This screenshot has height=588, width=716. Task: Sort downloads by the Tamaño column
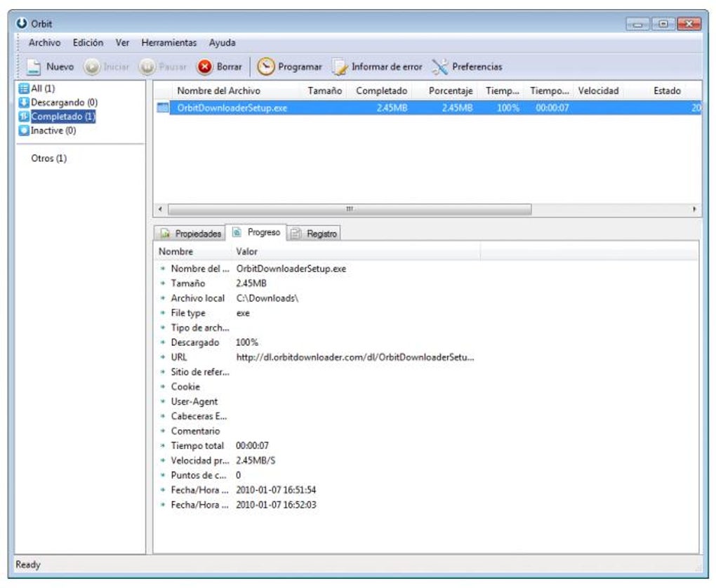[x=324, y=91]
